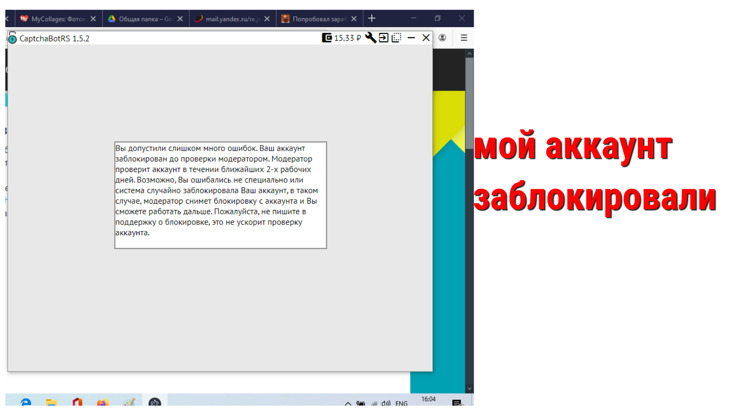Click the dashed-square compact mode icon

396,38
